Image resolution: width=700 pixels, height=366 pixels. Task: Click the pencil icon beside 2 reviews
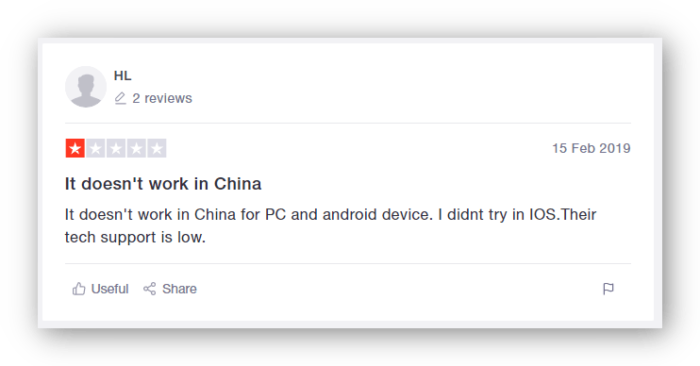(x=120, y=98)
